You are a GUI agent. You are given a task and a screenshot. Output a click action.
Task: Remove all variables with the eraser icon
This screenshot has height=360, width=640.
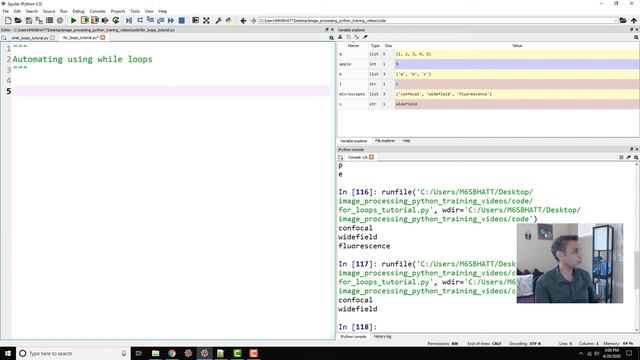(365, 37)
